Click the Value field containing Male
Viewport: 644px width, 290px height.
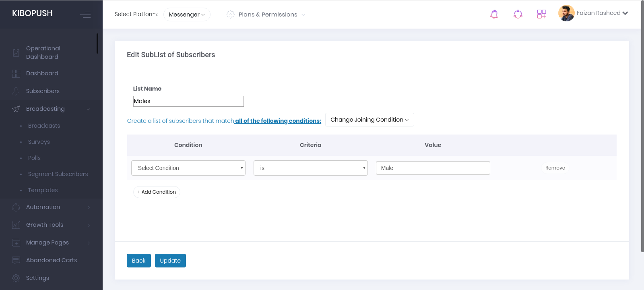[x=433, y=168]
